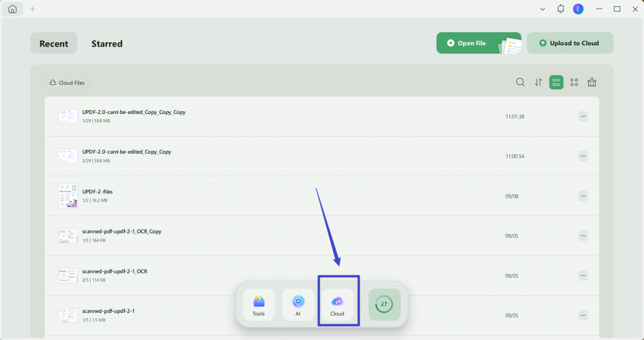The height and width of the screenshot is (340, 644).
Task: Open more options for UPDF-2-files
Action: tap(583, 196)
